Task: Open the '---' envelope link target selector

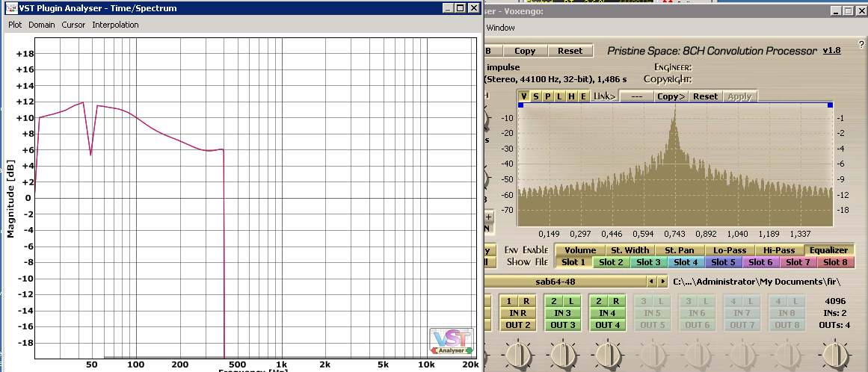Action: [636, 96]
